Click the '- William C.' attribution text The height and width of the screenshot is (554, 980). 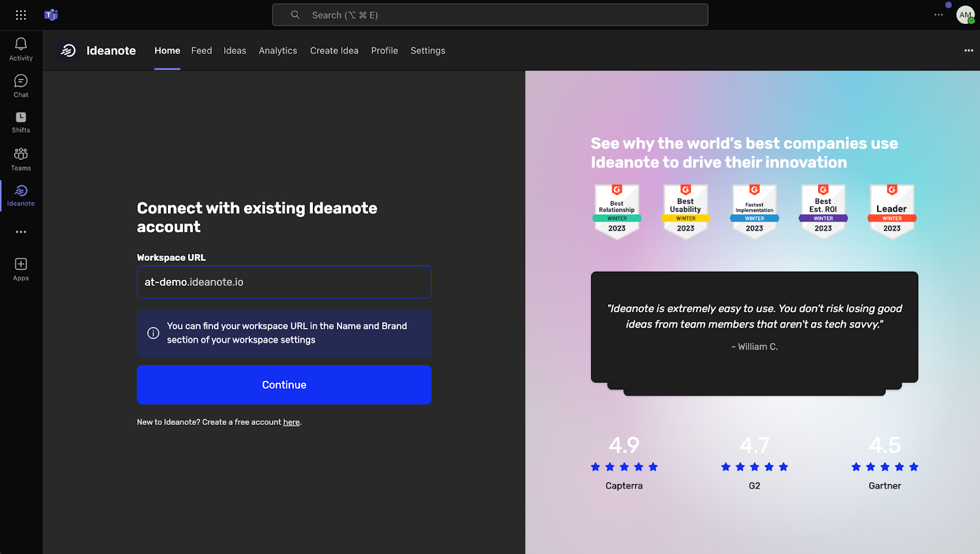(754, 346)
